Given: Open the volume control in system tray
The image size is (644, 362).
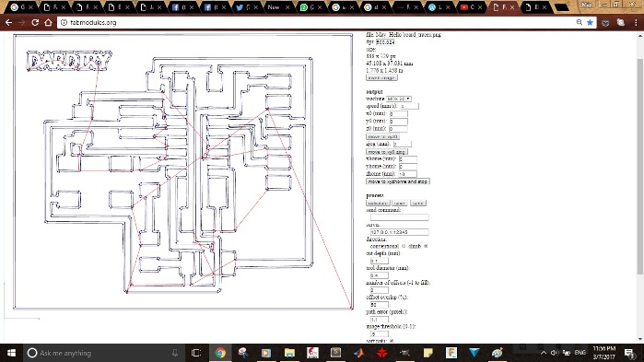Looking at the screenshot, I should (x=555, y=353).
